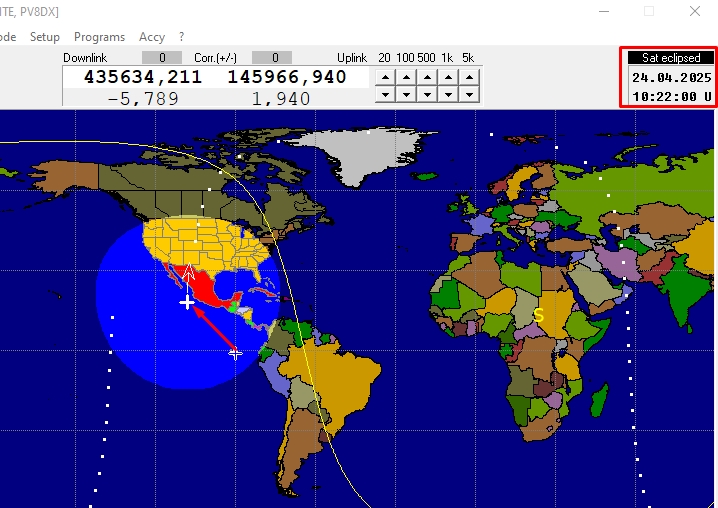Decrease uplink by 5k step
718x508 pixels.
tap(469, 94)
